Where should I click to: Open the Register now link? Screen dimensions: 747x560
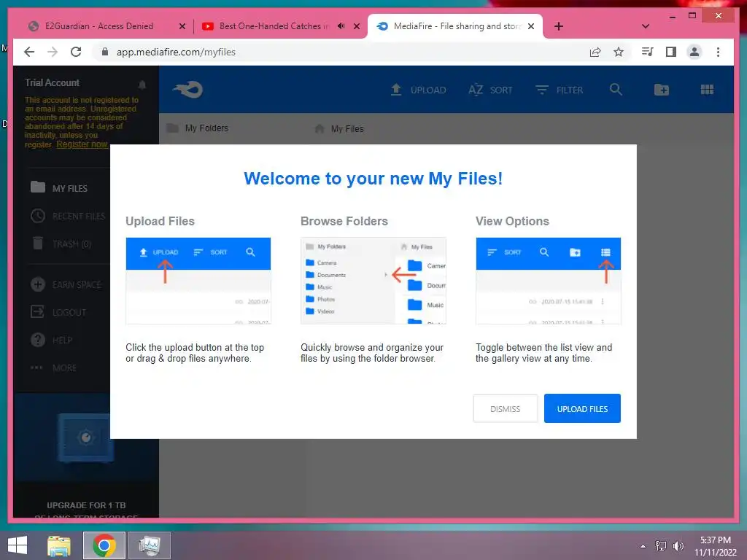(82, 144)
